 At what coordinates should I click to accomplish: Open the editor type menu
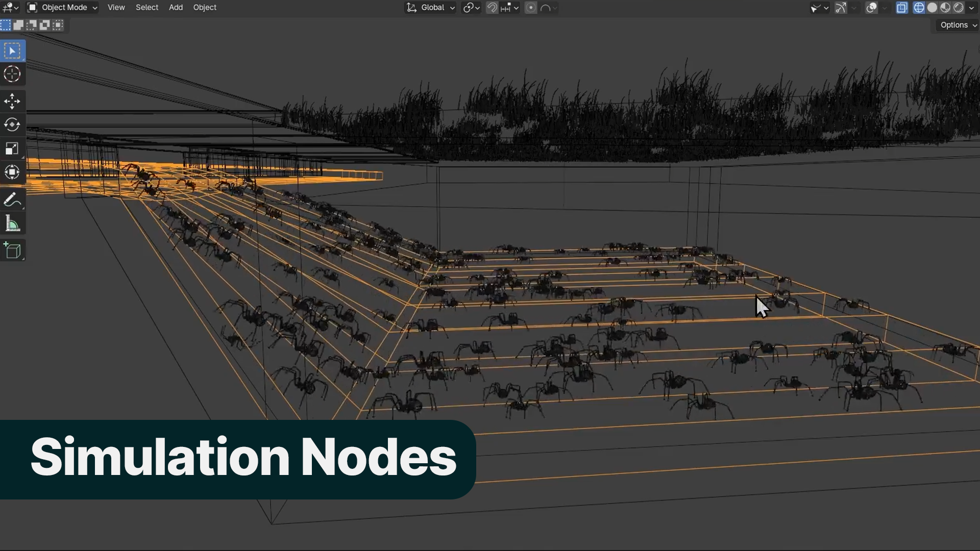[x=11, y=8]
